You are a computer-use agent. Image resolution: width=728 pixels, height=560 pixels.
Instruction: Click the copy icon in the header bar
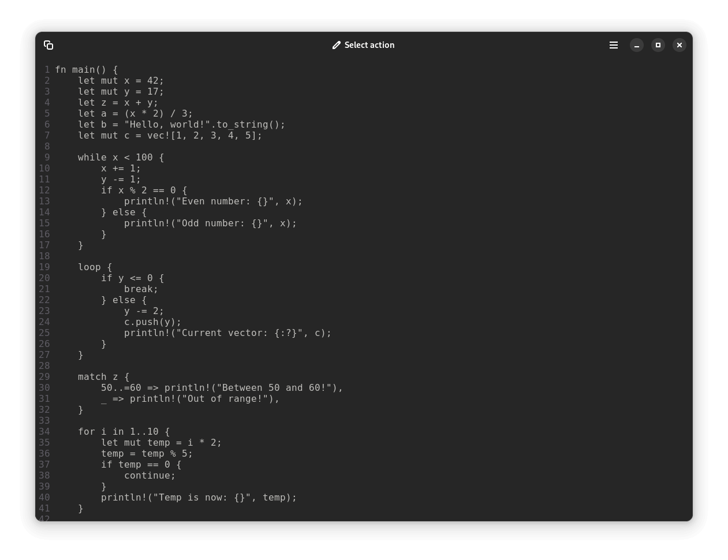(x=48, y=45)
